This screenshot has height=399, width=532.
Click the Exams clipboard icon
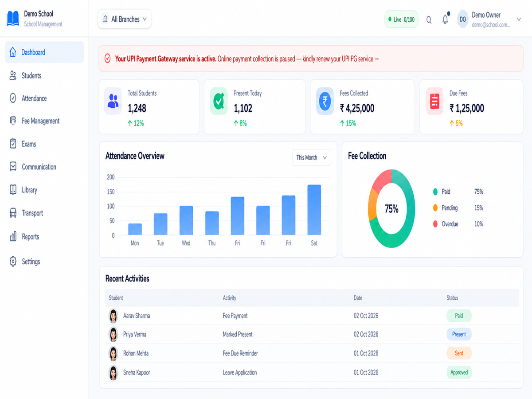coord(13,144)
